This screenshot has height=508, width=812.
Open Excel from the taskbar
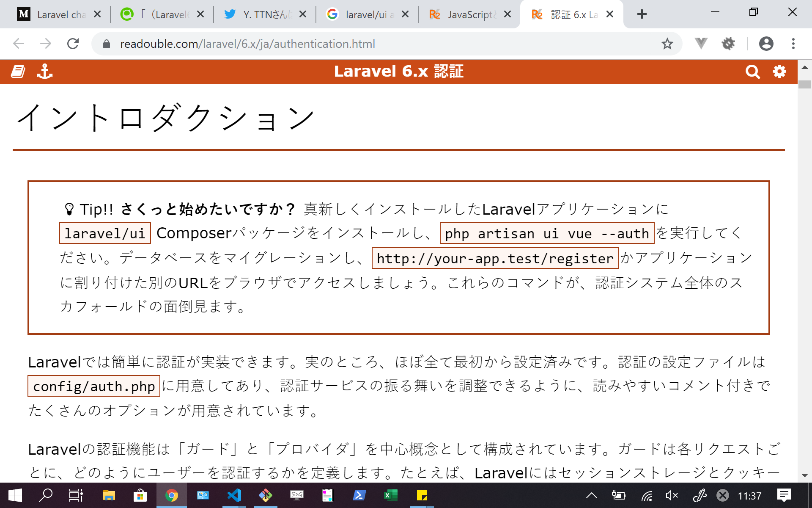click(x=390, y=495)
